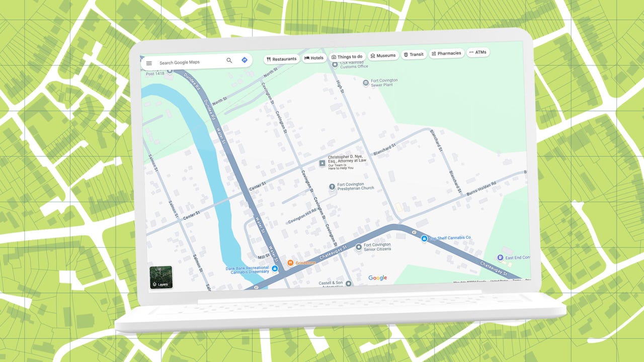
Task: Open the Layers satellite thumbnail
Action: pyautogui.click(x=161, y=278)
